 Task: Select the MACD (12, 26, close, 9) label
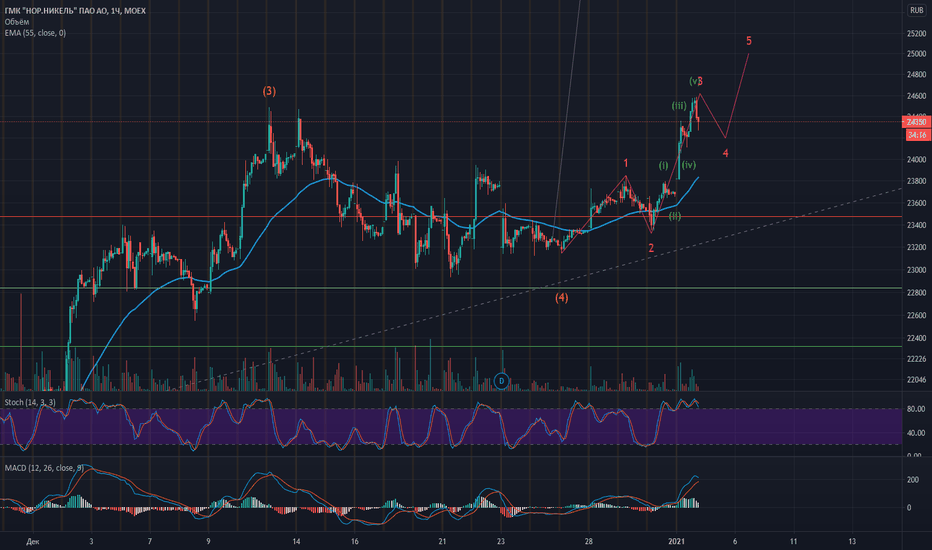click(x=44, y=468)
